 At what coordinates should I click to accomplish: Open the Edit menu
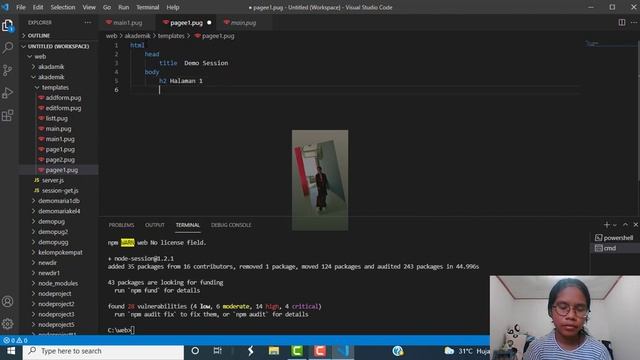[38, 7]
